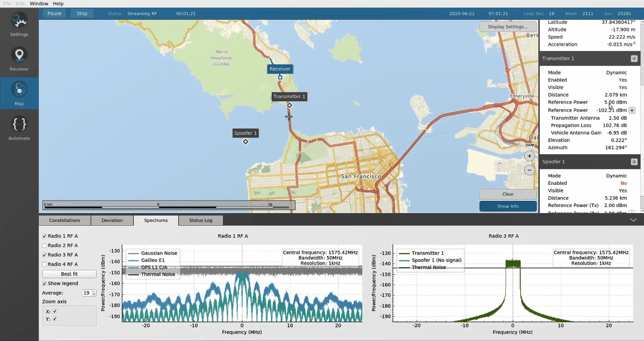The image size is (644, 341).
Task: Switch to the Constellations tab
Action: pyautogui.click(x=64, y=220)
